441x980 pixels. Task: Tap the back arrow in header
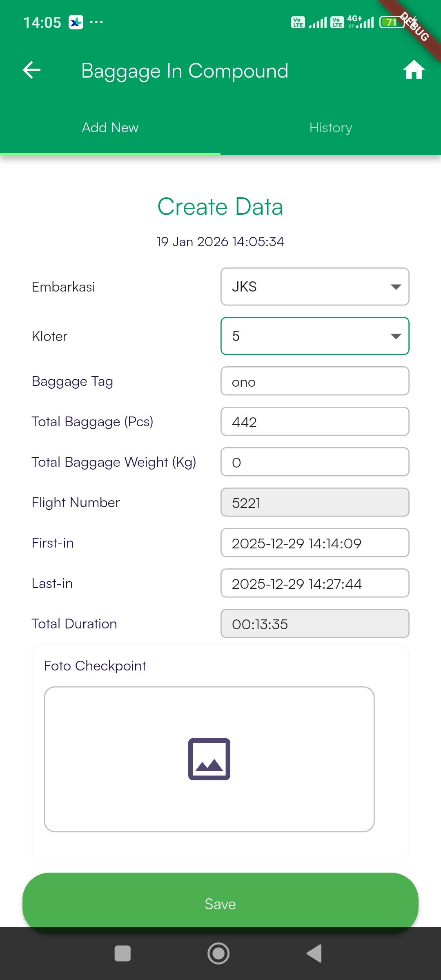click(x=31, y=70)
